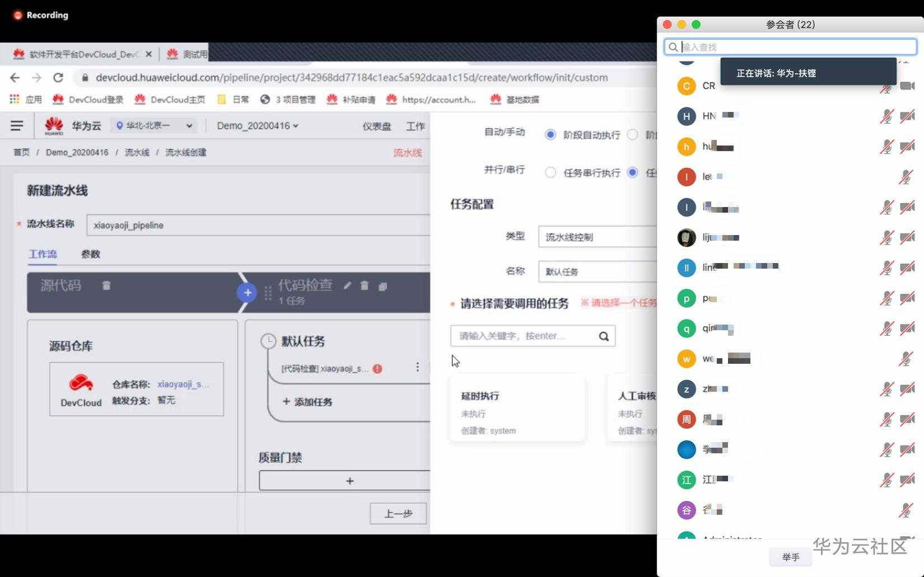Select the 阶段自动执行 radio button
This screenshot has height=577, width=924.
[x=550, y=135]
